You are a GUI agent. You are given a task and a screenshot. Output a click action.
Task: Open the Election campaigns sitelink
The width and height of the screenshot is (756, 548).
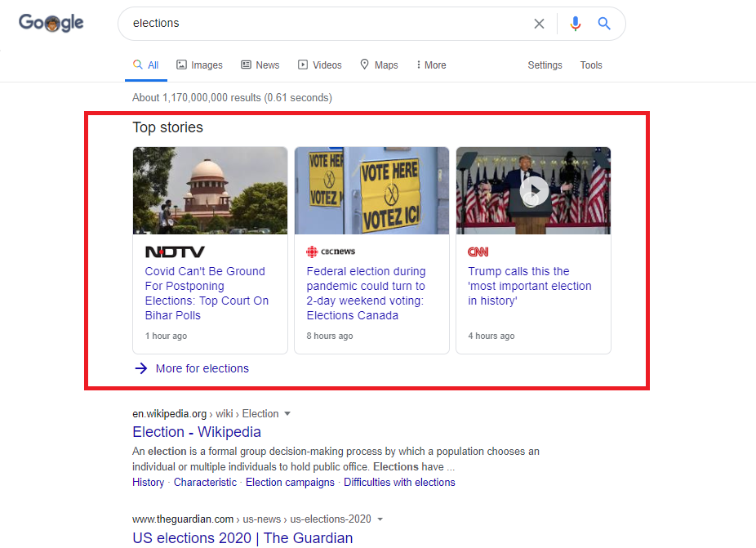coord(291,483)
